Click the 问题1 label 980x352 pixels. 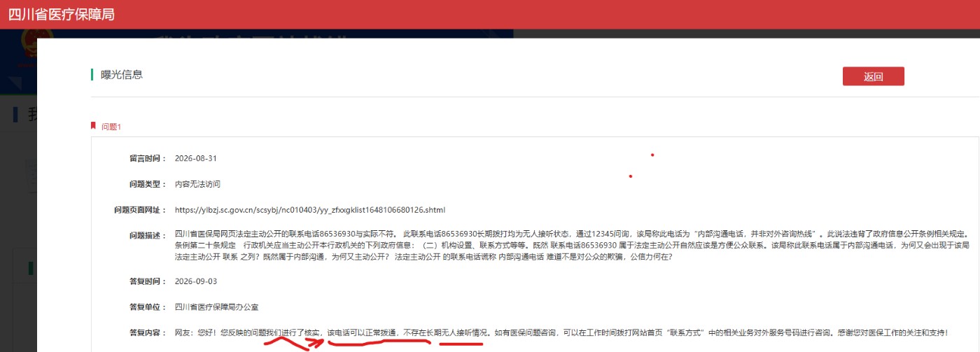[x=111, y=127]
